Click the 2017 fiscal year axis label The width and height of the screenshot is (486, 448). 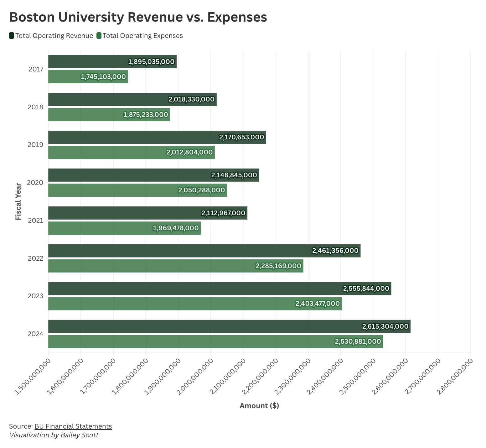click(x=35, y=69)
